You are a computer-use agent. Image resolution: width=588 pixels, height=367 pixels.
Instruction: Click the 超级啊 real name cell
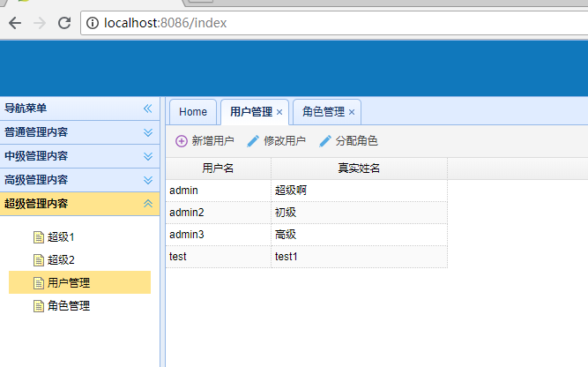[360, 191]
